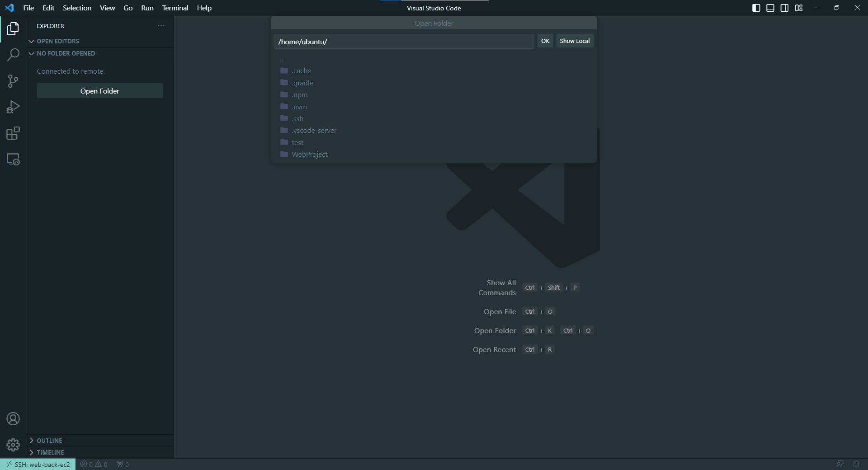Image resolution: width=868 pixels, height=470 pixels.
Task: Open the feedback icon in status bar
Action: 840,464
